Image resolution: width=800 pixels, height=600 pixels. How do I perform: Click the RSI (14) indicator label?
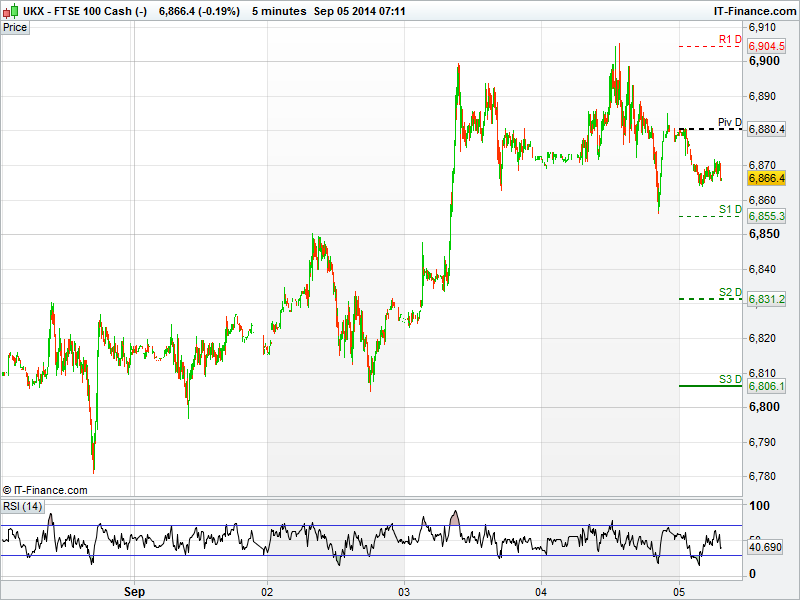point(23,506)
